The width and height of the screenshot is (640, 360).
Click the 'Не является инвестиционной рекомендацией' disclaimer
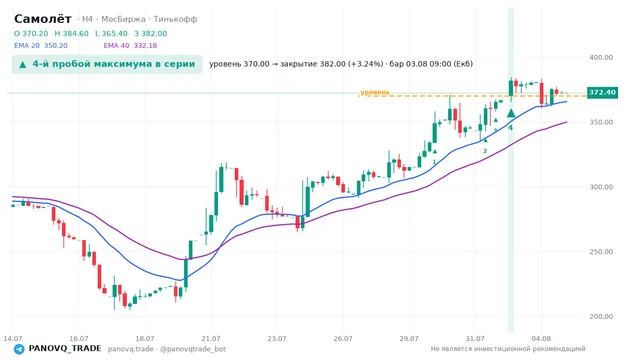pyautogui.click(x=508, y=349)
